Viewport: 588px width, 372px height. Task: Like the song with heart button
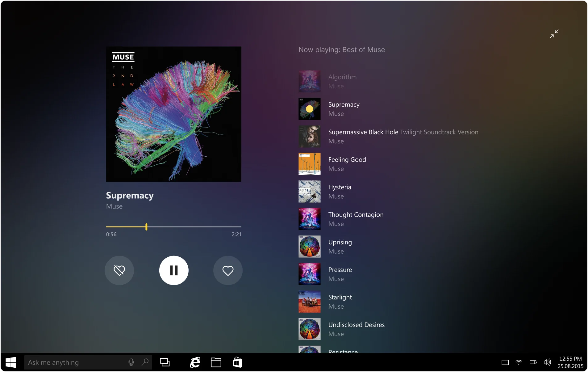click(228, 270)
